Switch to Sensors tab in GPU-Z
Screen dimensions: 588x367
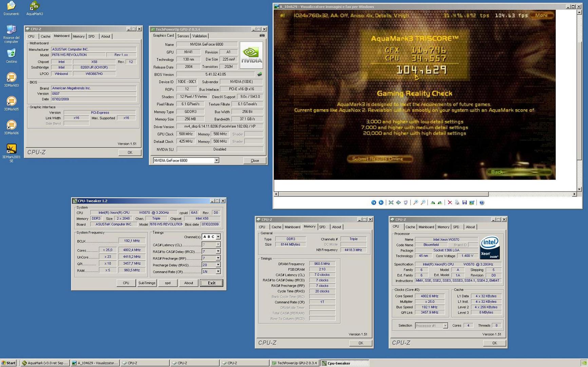coord(183,36)
